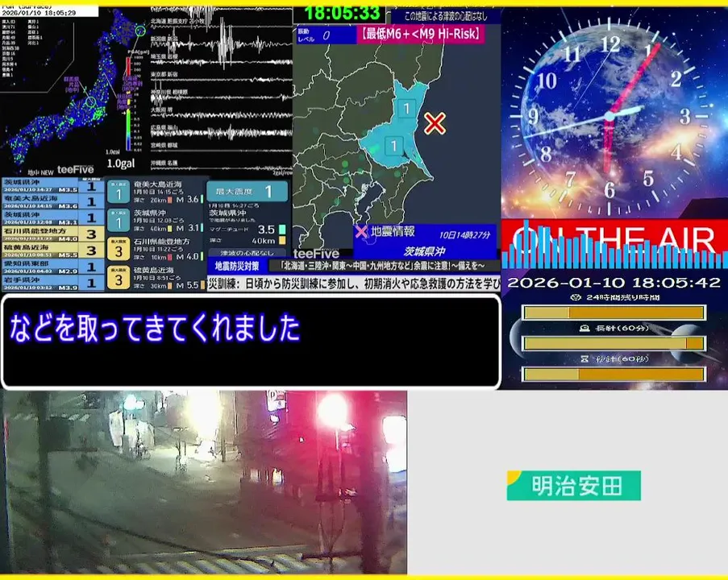The height and width of the screenshot is (580, 728).
Task: Click the 2026/01/10 18:05:29 PGA timestamp
Action: click(x=39, y=13)
